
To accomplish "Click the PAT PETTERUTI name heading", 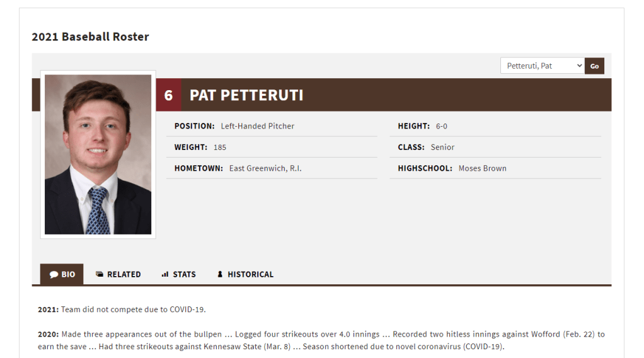I will click(246, 95).
